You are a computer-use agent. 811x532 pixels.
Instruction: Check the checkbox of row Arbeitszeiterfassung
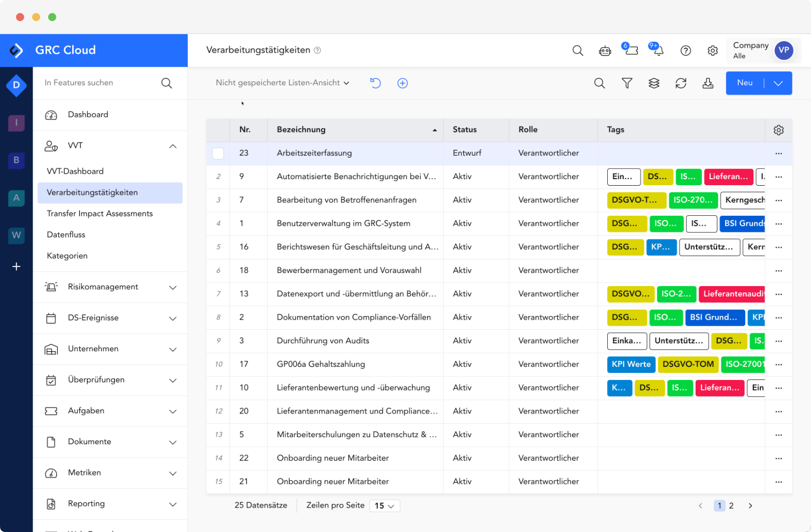pos(218,153)
